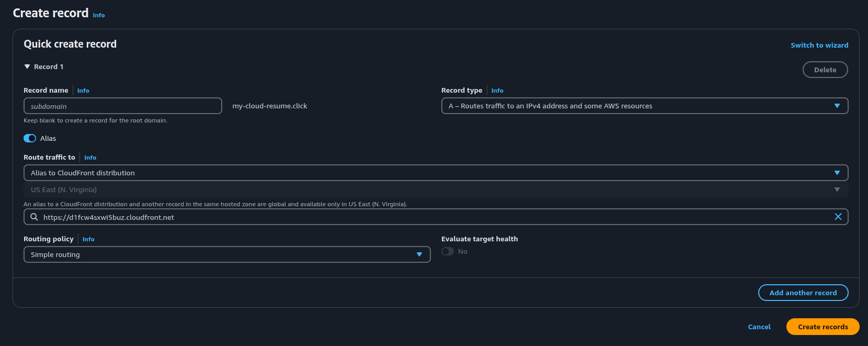Open the Record type dropdown

coord(644,106)
